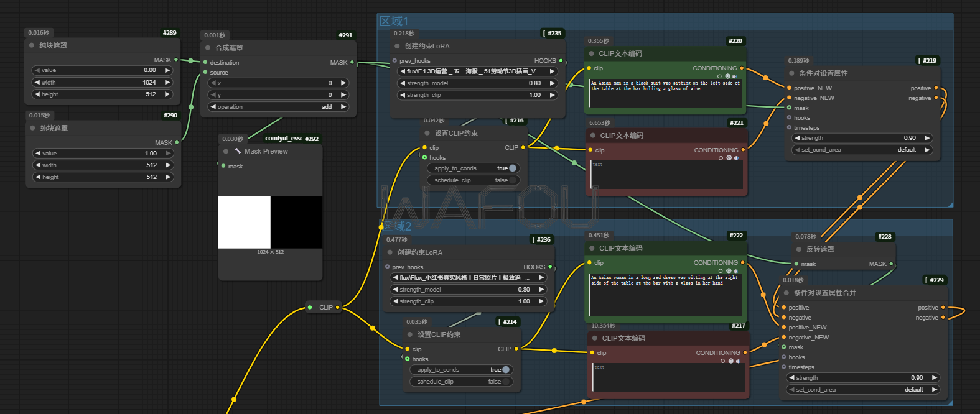Open set_cond_area dropdown in node #229
The height and width of the screenshot is (414, 980).
point(862,390)
